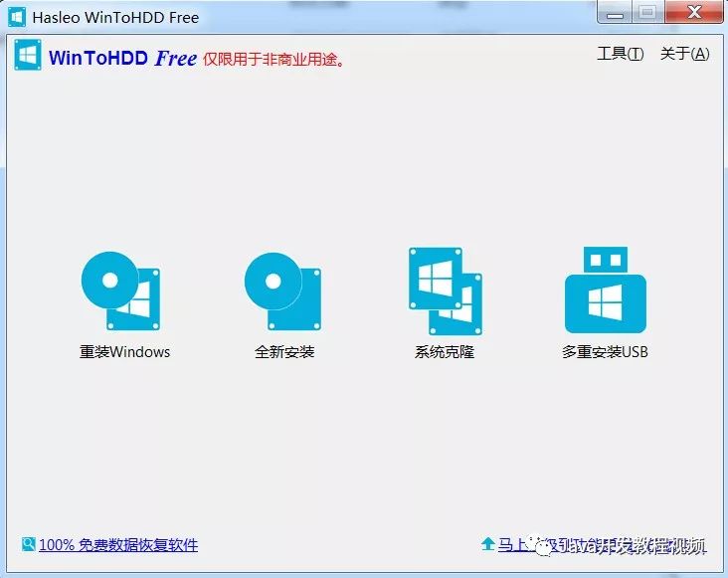Screen dimensions: 728x578
Task: Click the title bar app icon
Action: click(x=17, y=17)
